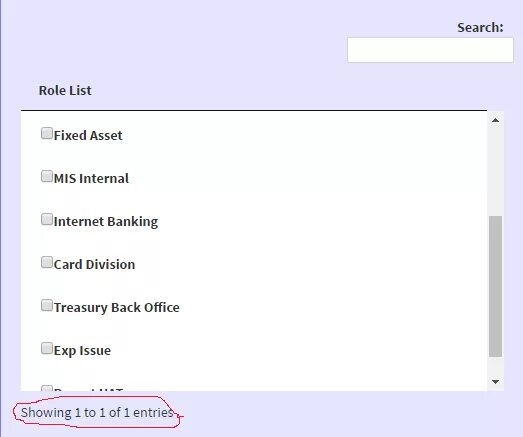Check the Exp Issue role checkbox

coord(47,348)
